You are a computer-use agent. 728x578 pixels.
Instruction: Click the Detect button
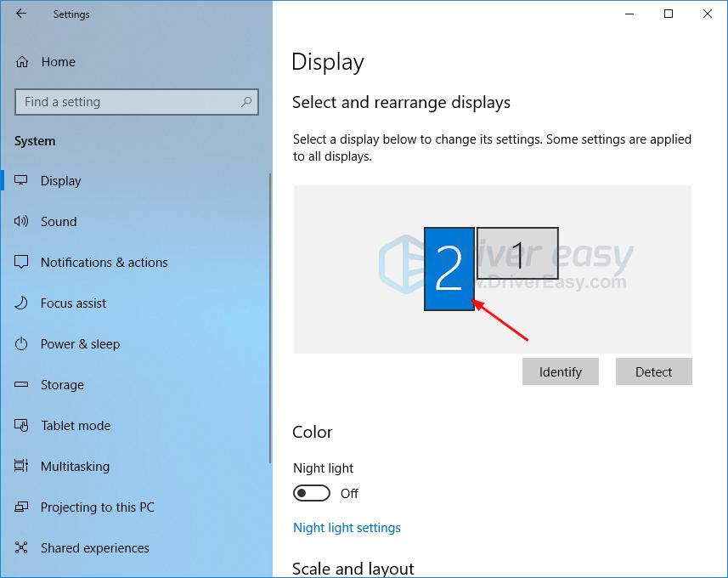pyautogui.click(x=653, y=371)
